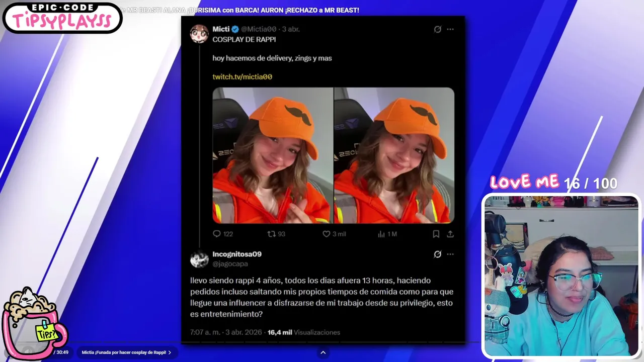644x362 pixels.
Task: Click 'hoy hacemos de delivery, zings y mas' text
Action: click(x=272, y=58)
